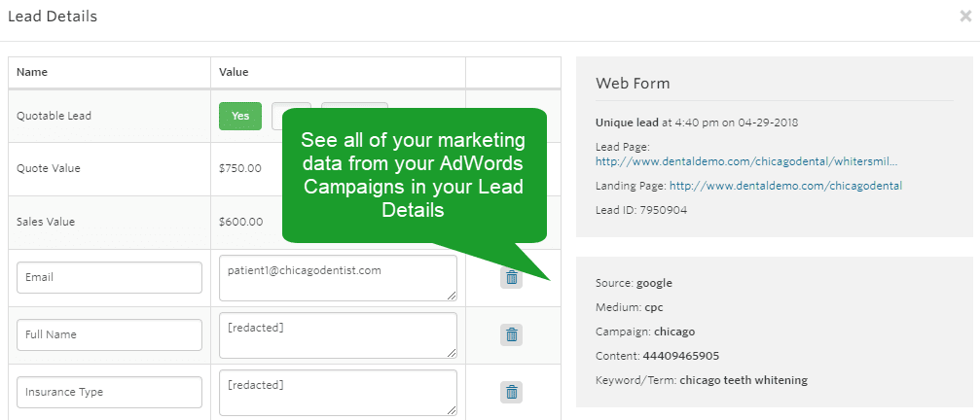980x420 pixels.
Task: Grab resize handle of email value textarea
Action: pos(452,296)
